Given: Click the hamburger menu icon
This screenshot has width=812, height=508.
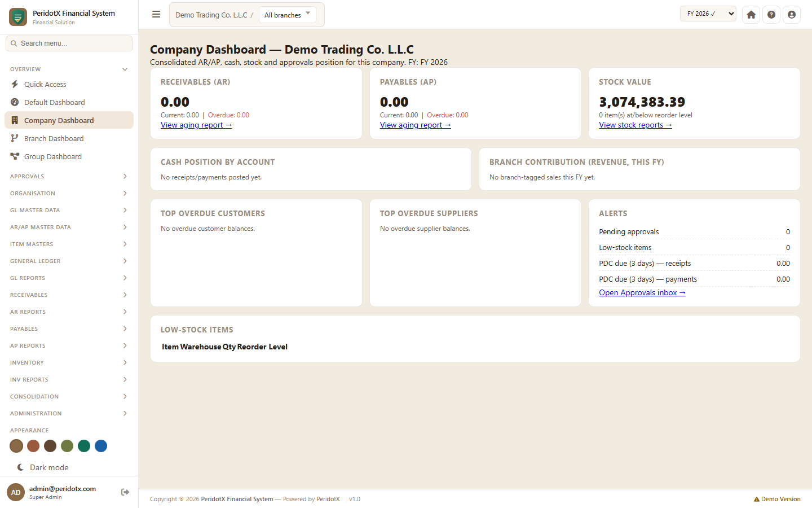Looking at the screenshot, I should click(x=156, y=15).
